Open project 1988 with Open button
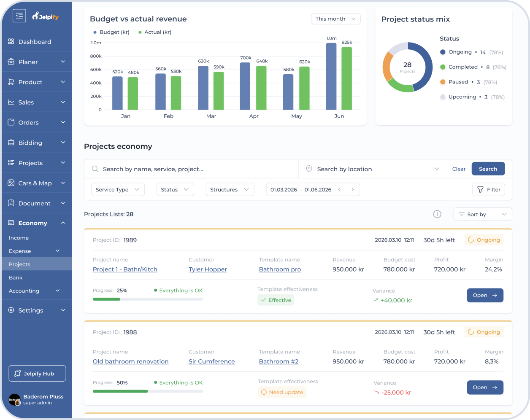The height and width of the screenshot is (420, 530). click(485, 388)
